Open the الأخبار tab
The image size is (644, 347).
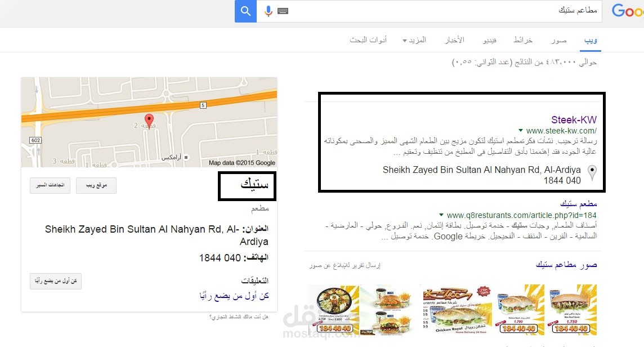click(x=455, y=40)
